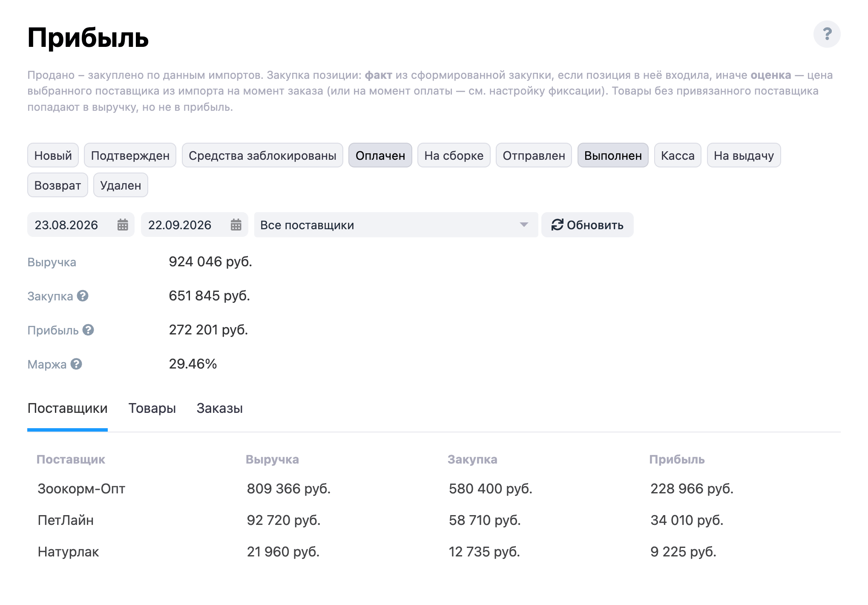868x605 pixels.
Task: Show help tooltip next to Прибыль metric
Action: [88, 330]
